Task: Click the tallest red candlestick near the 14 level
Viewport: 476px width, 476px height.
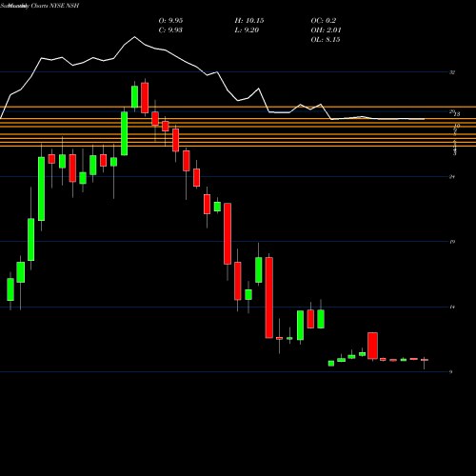Action: (x=269, y=298)
